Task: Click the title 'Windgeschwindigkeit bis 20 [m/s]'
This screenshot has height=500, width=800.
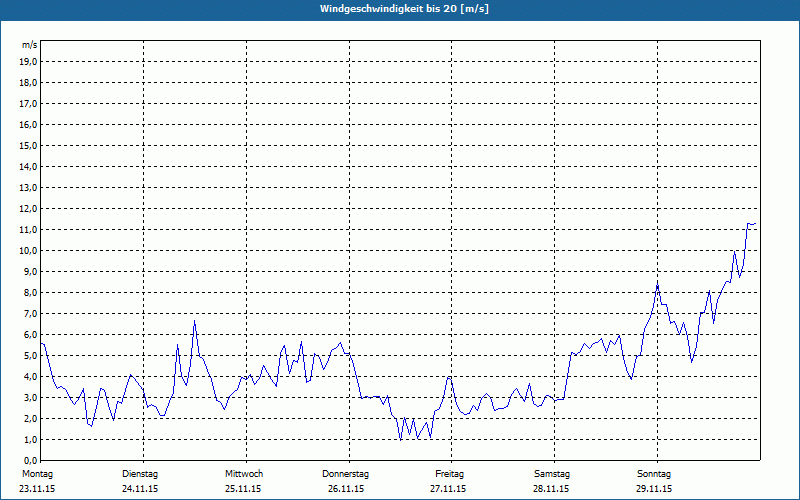Action: pos(404,9)
